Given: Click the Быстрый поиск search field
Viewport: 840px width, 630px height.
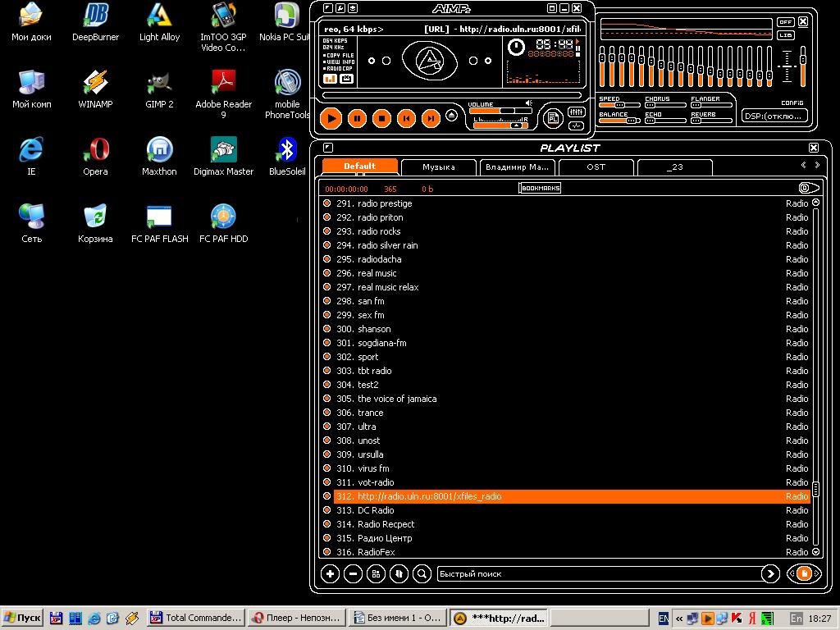Looking at the screenshot, I should pyautogui.click(x=597, y=574).
